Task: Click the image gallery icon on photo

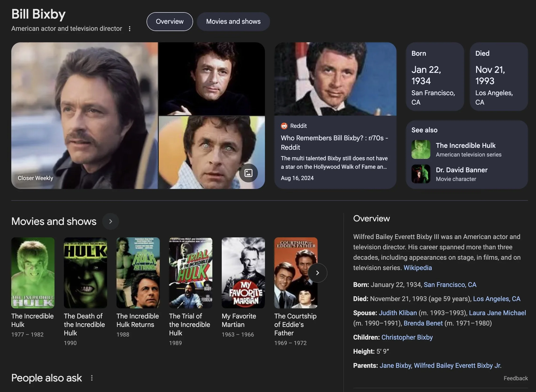Action: [248, 173]
